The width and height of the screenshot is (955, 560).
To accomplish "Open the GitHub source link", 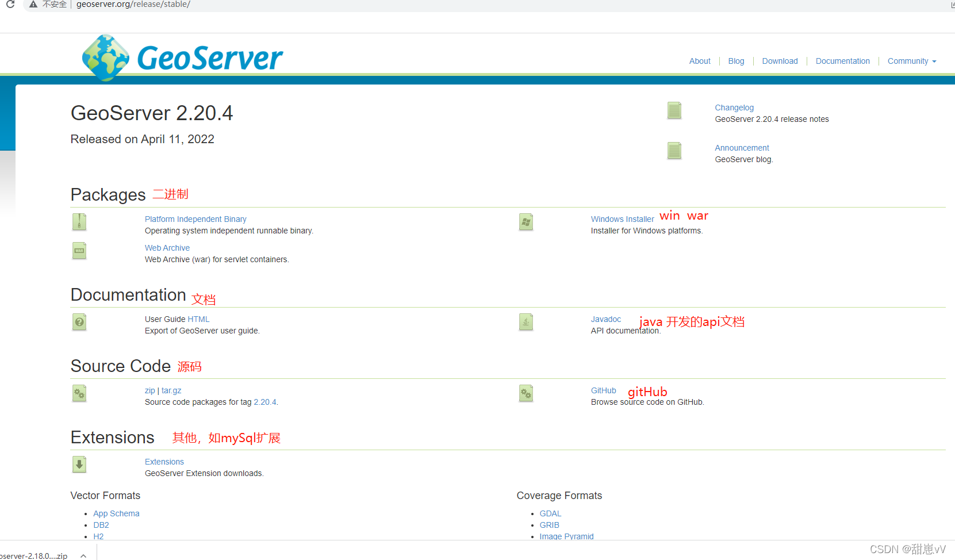I will tap(603, 390).
